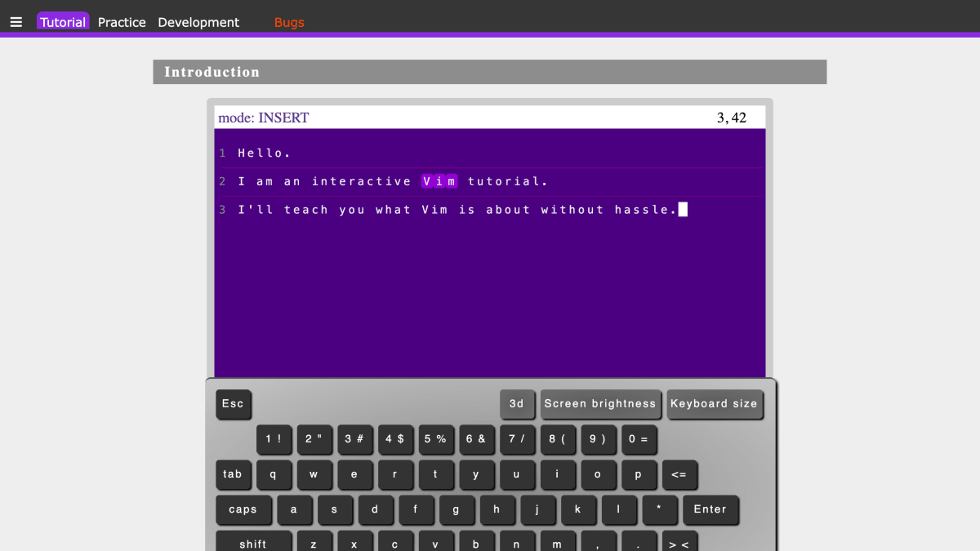Tap the b key

(x=476, y=541)
